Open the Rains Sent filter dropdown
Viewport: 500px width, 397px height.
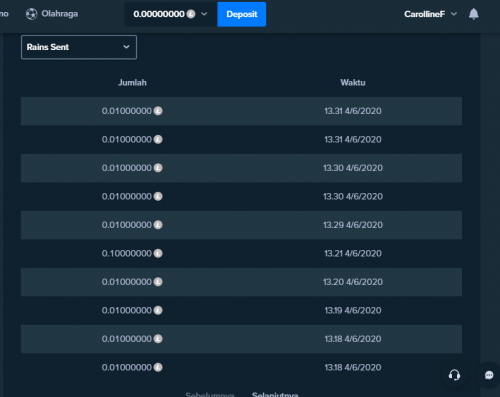point(79,47)
